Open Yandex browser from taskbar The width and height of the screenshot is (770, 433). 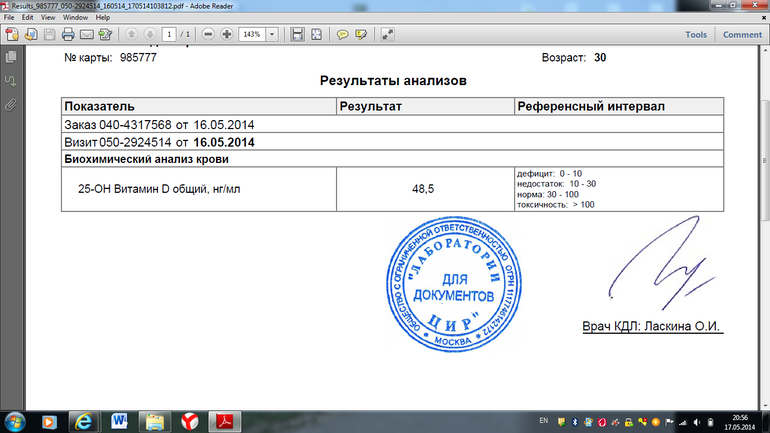190,422
